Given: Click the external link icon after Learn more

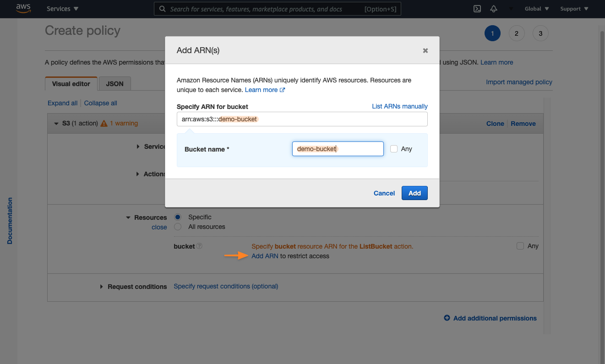Looking at the screenshot, I should click(282, 90).
